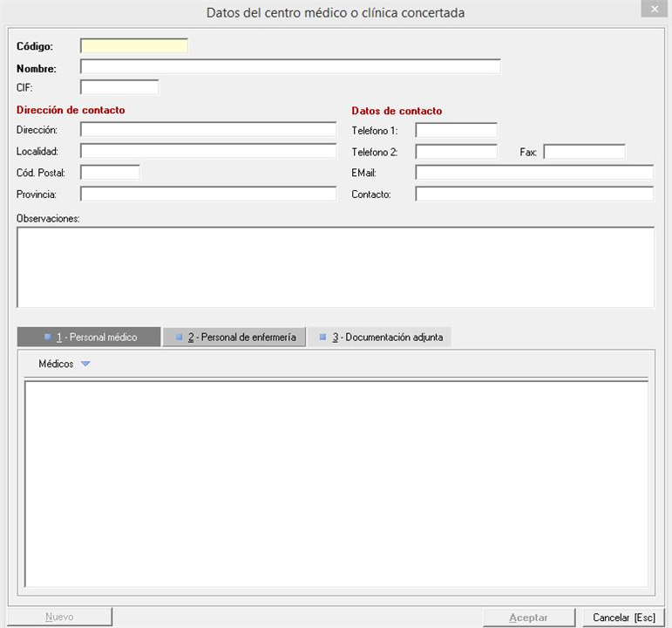This screenshot has height=628, width=672.
Task: Open the Personal de enfermería tab
Action: point(234,338)
